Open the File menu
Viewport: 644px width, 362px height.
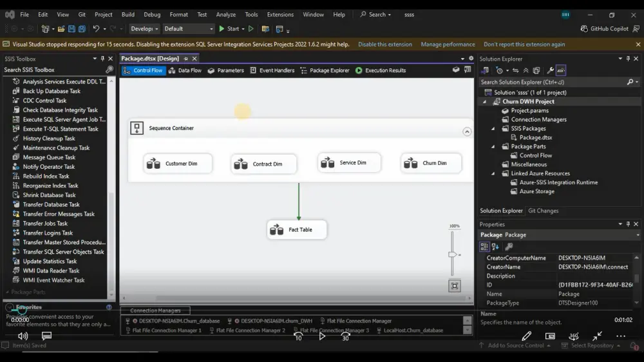coord(24,14)
